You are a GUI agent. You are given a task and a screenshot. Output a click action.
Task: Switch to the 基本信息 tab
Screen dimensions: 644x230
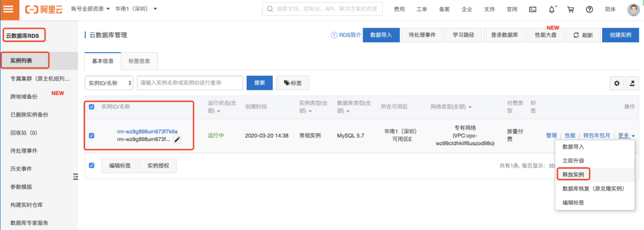click(103, 61)
